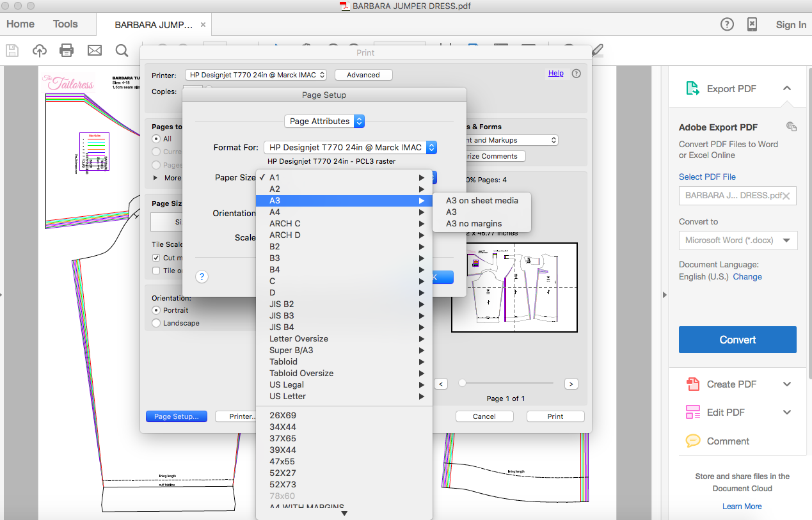This screenshot has height=520, width=812.
Task: Click the Comment speech bubble icon
Action: (x=692, y=441)
